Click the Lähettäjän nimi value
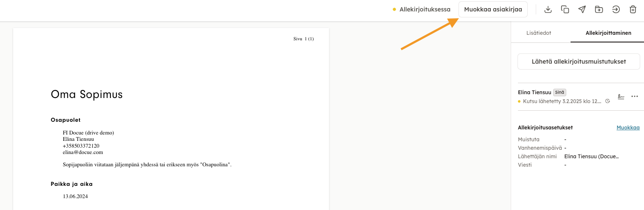Image resolution: width=644 pixels, height=210 pixels. pyautogui.click(x=591, y=156)
